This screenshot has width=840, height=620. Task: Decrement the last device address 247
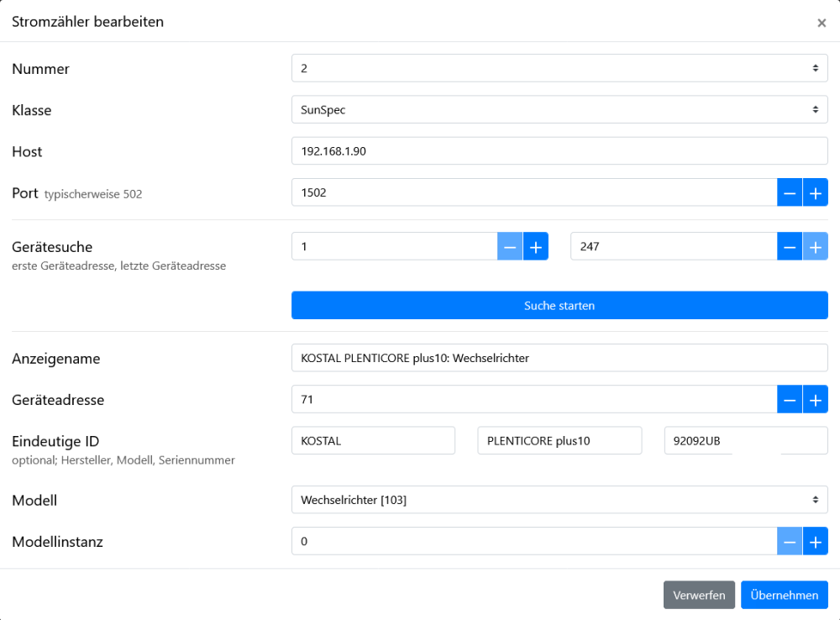pyautogui.click(x=790, y=247)
